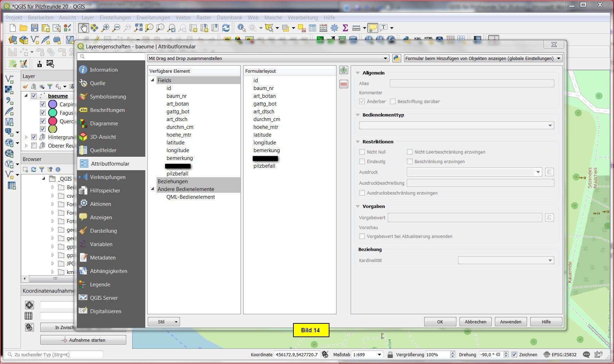Enable the Nicht Null checkbox
Image resolution: width=614 pixels, height=364 pixels.
(x=362, y=152)
